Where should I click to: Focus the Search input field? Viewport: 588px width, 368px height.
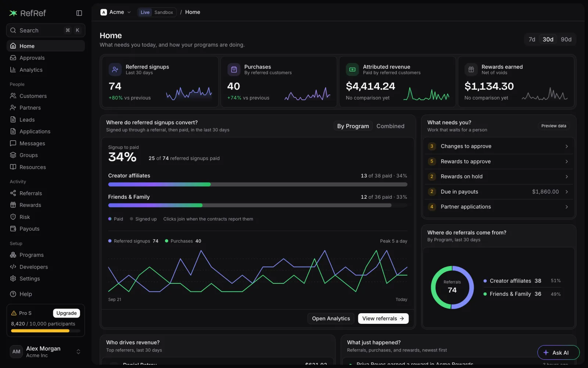pyautogui.click(x=46, y=30)
